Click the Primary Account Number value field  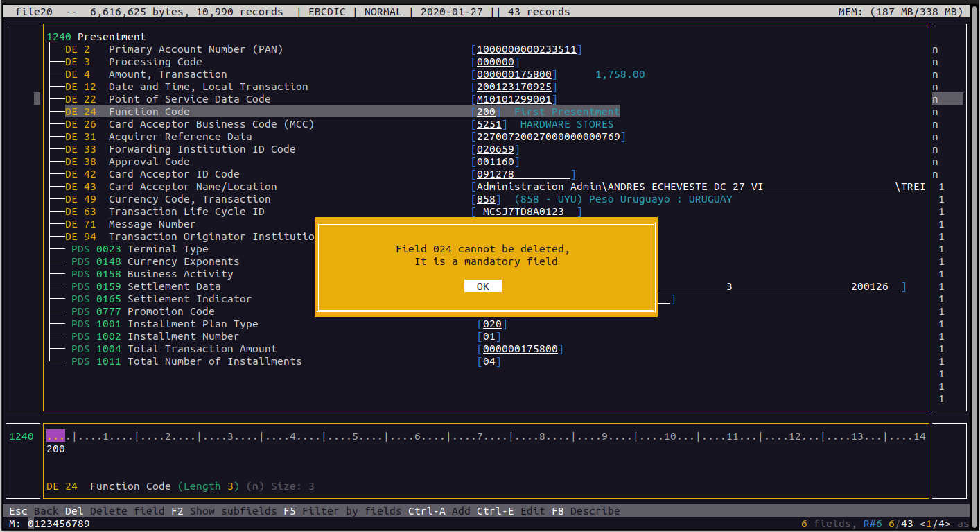[x=527, y=49]
